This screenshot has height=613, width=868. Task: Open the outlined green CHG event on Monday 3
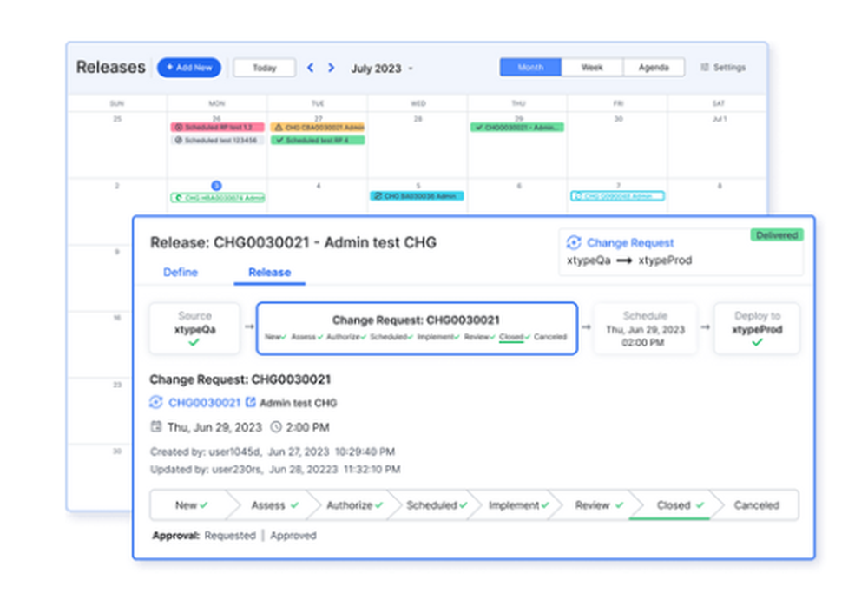[x=218, y=198]
